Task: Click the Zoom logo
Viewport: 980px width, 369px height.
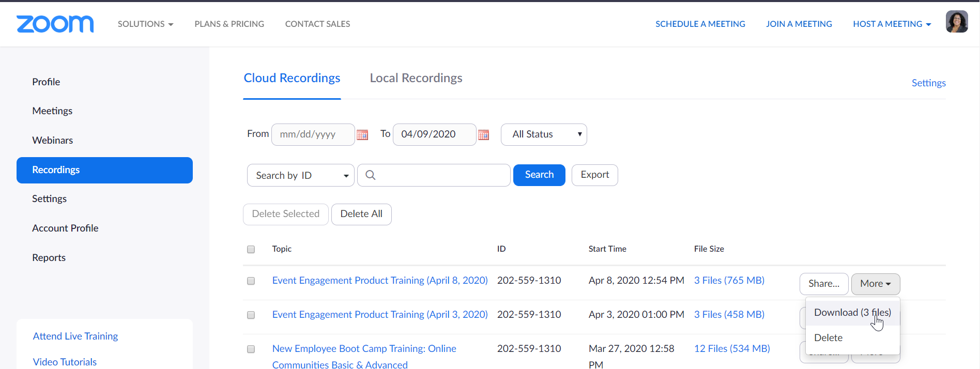Action: click(55, 24)
